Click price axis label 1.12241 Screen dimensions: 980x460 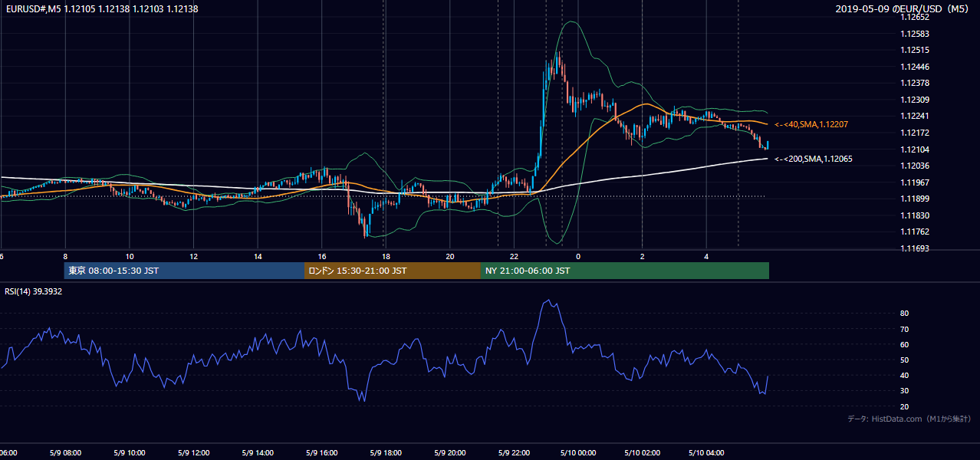pyautogui.click(x=915, y=117)
